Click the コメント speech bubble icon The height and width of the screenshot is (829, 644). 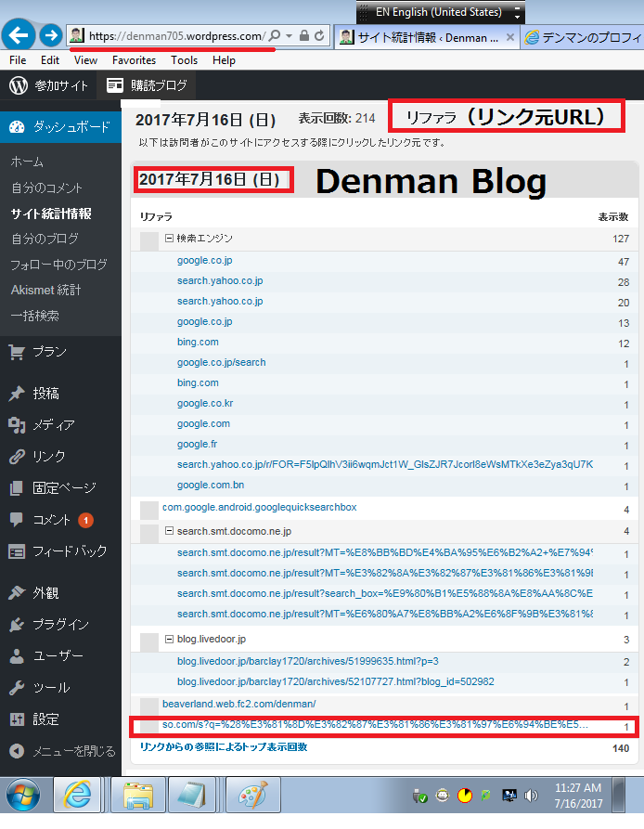(17, 520)
